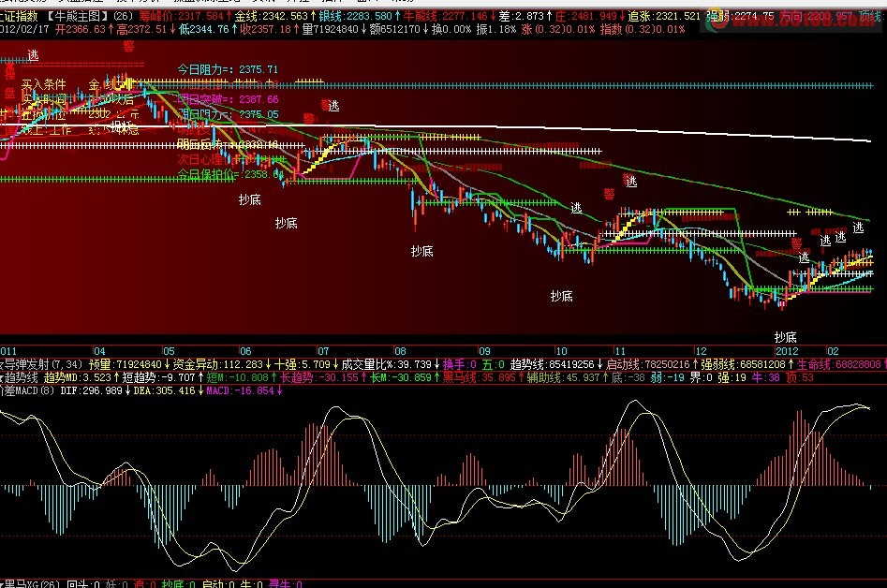The height and width of the screenshot is (588, 887).
Task: Click the 上证指数 title label
Action: pyautogui.click(x=19, y=17)
